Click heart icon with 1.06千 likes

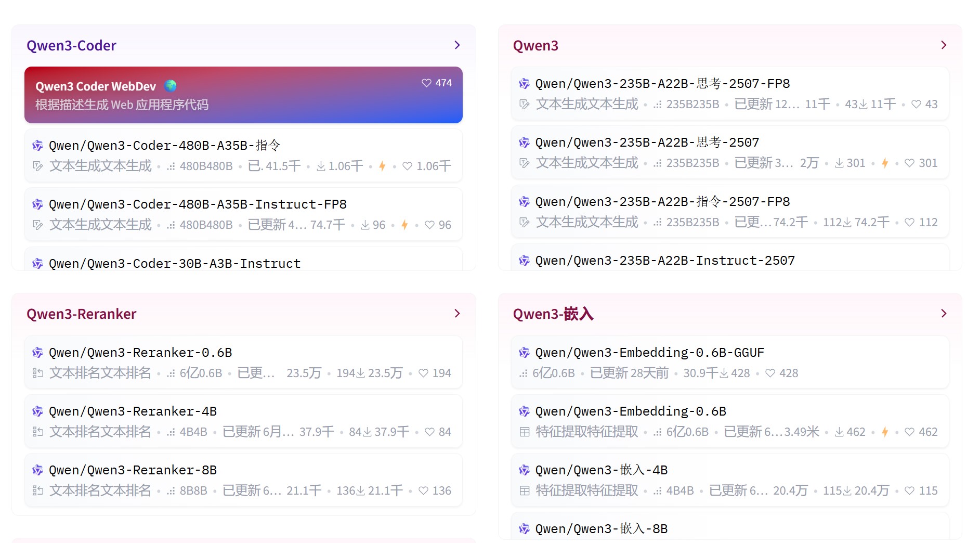coord(407,166)
